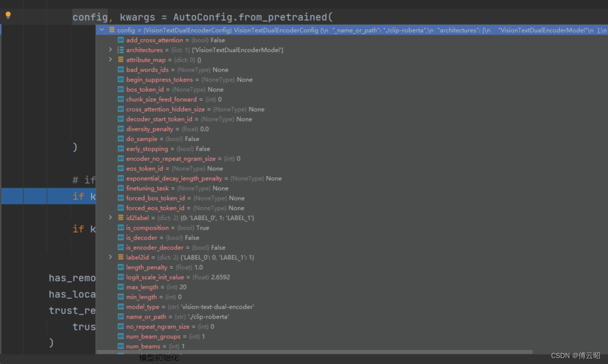Viewport: 608px width, 364px height.
Task: Click the dict icon beside id2label
Action: click(120, 218)
